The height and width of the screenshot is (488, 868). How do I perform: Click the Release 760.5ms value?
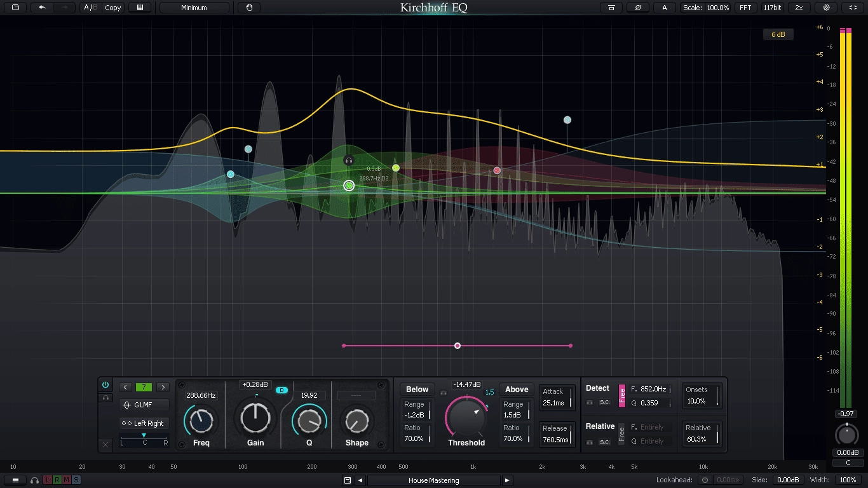tap(555, 440)
